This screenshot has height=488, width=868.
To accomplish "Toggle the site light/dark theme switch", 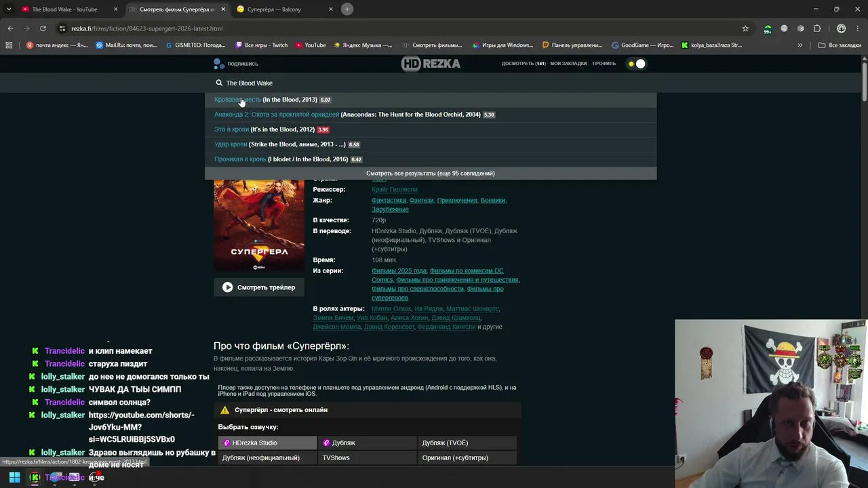I will pyautogui.click(x=636, y=64).
